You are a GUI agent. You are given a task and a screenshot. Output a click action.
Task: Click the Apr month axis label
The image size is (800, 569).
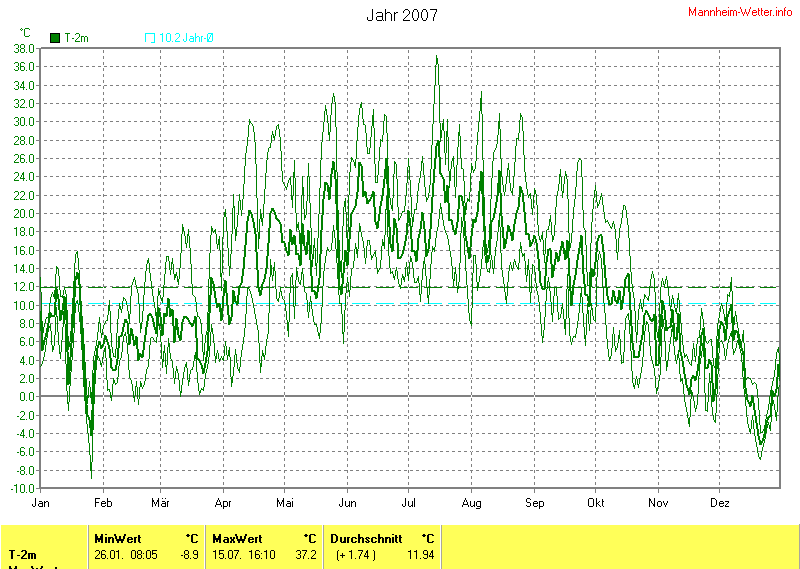223,502
